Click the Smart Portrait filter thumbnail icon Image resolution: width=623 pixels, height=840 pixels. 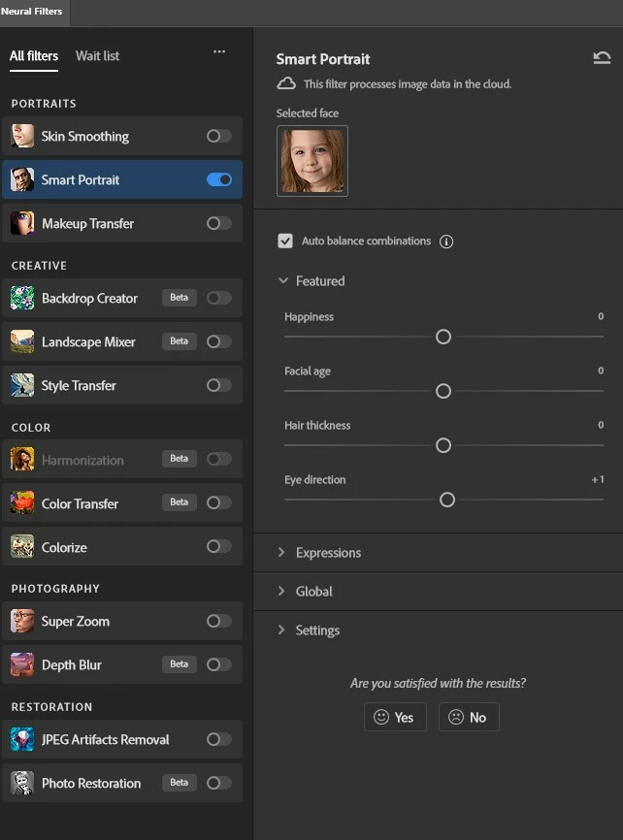tap(22, 179)
